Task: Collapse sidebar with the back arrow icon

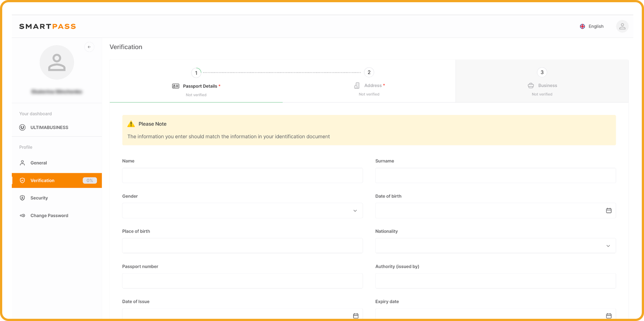Action: coord(89,47)
